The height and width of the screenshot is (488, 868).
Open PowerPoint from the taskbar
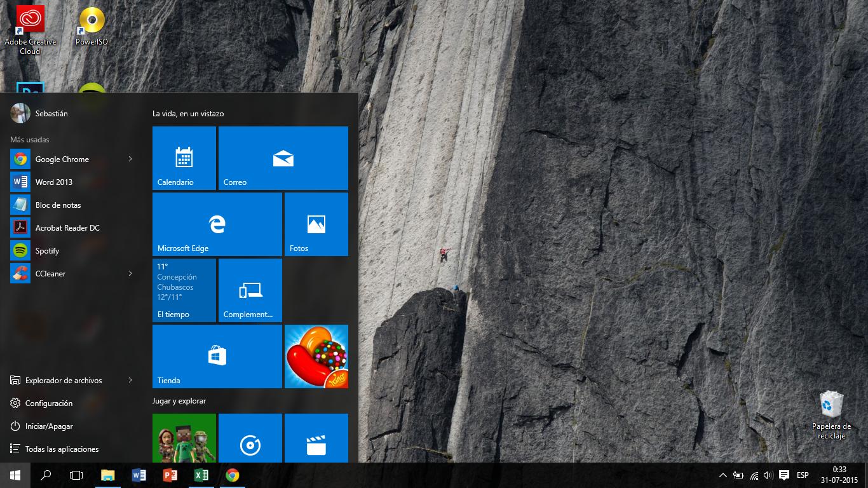(170, 475)
